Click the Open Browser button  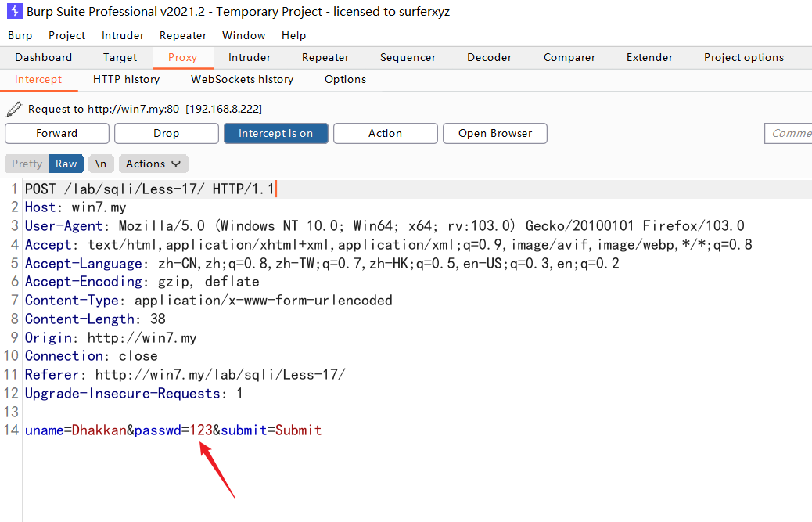(x=494, y=133)
